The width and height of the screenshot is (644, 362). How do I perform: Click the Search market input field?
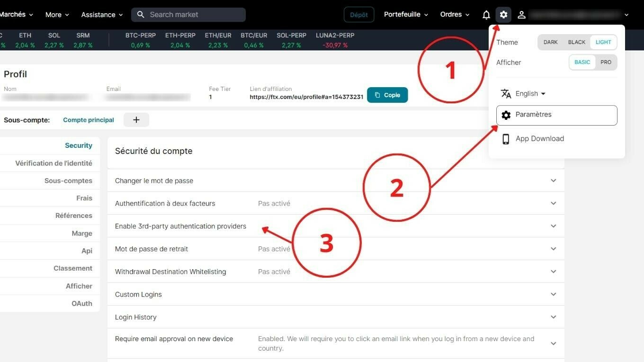(x=194, y=15)
